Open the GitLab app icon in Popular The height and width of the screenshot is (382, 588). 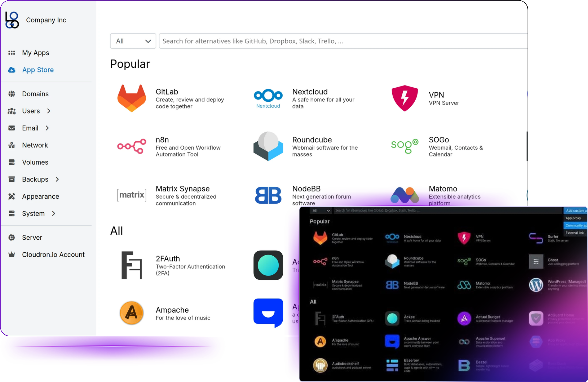132,98
